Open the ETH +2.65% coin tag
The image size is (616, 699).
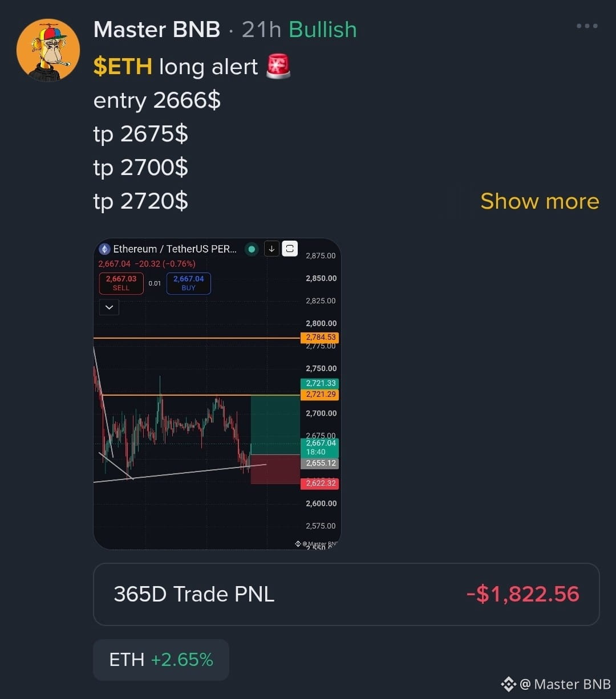tap(161, 660)
